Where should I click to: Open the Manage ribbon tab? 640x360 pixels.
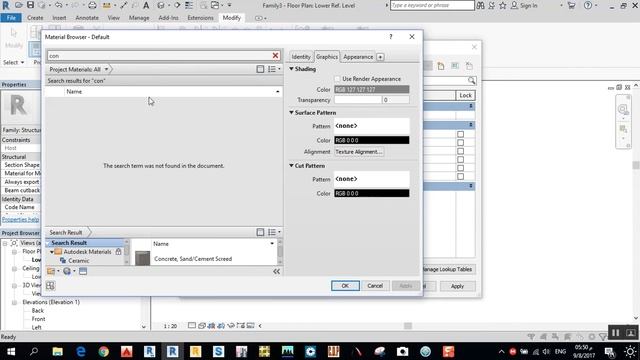[x=139, y=18]
